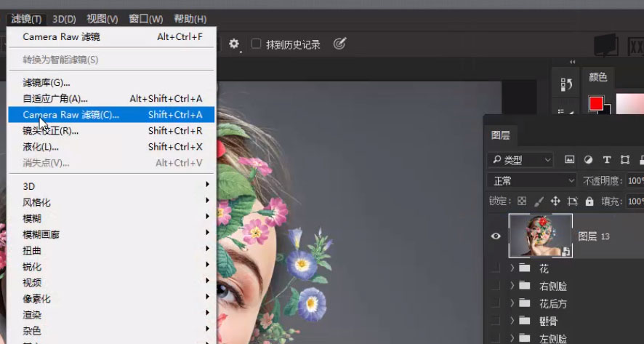Click the pressure target icon in the options bar
Screen dimensions: 644x344
pos(339,44)
